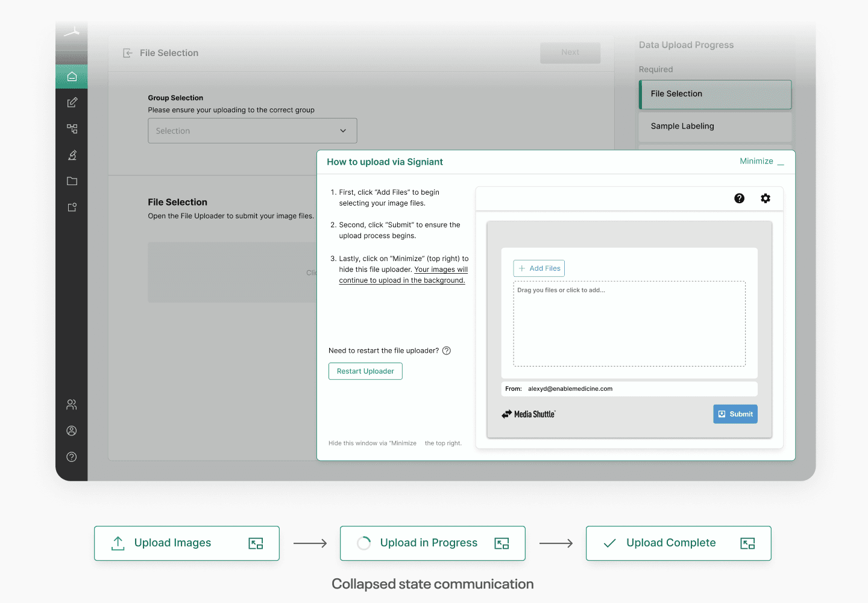Viewport: 868px width, 603px height.
Task: Click the help icon in the sidebar
Action: tap(72, 457)
